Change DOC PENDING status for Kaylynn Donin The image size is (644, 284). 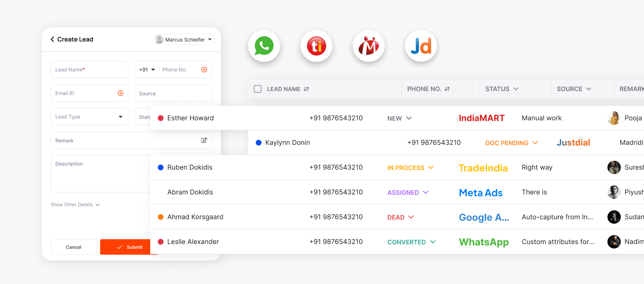pyautogui.click(x=512, y=143)
